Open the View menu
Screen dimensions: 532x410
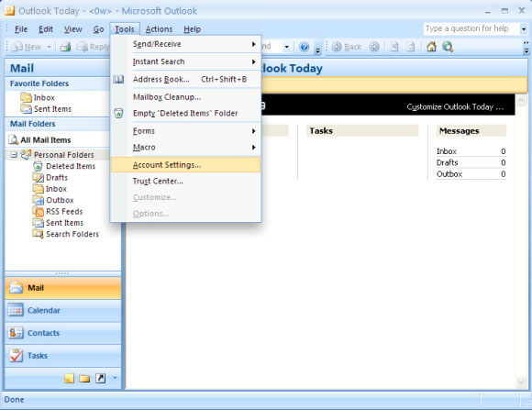(x=73, y=29)
